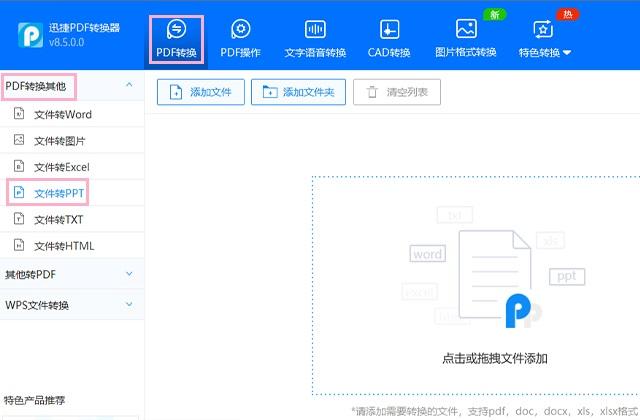
Task: Select 文件转Word in sidebar
Action: [72, 114]
